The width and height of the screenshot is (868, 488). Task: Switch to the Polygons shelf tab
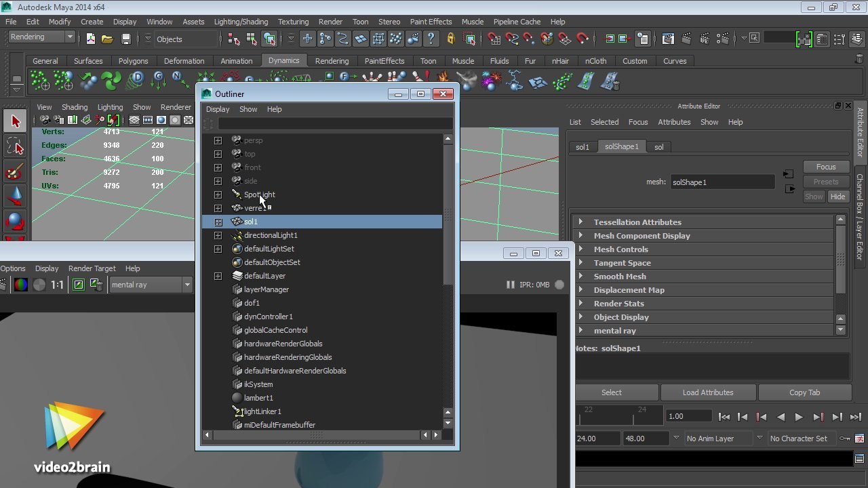(x=133, y=61)
